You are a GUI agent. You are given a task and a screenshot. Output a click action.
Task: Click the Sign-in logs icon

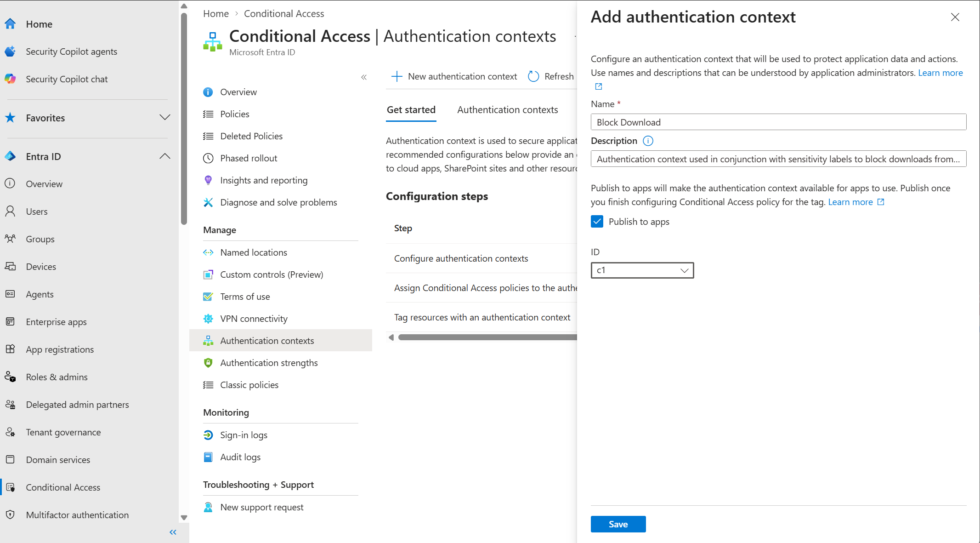tap(208, 435)
